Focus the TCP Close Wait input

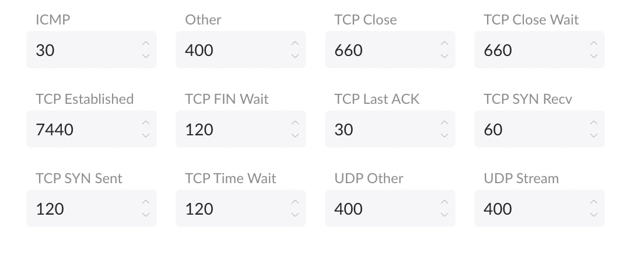click(530, 50)
